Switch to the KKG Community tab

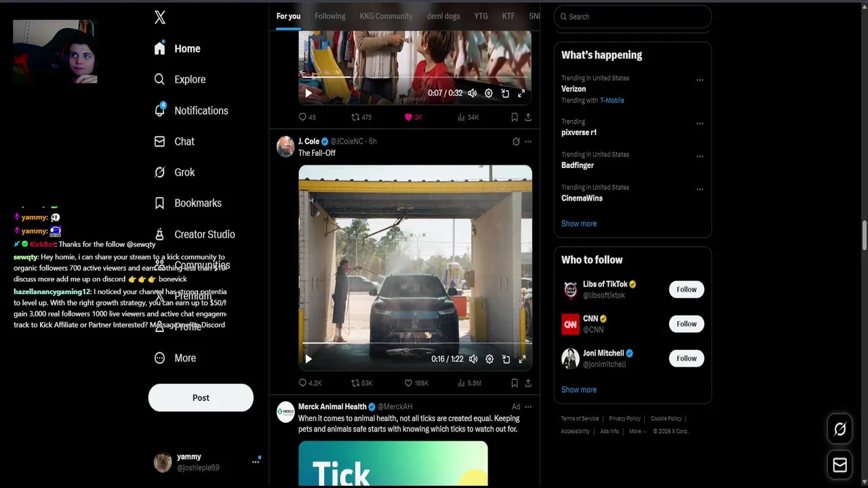386,16
